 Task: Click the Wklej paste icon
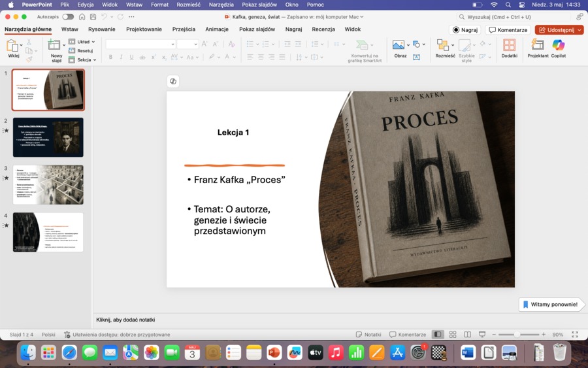[12, 46]
